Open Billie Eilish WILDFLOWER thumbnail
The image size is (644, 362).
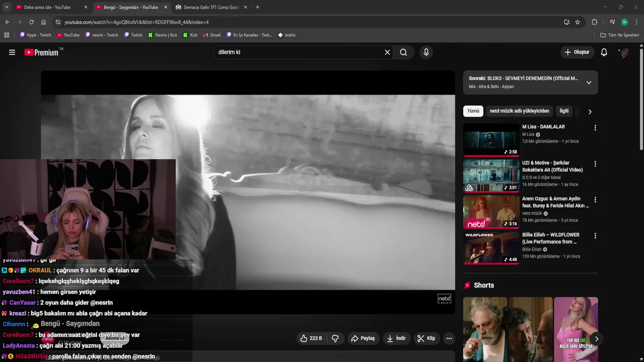(x=491, y=248)
